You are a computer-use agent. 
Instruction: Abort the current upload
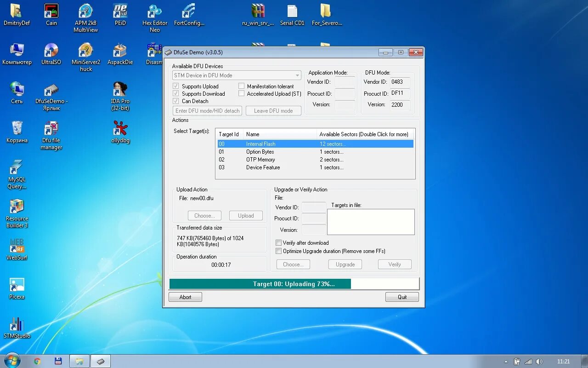click(x=185, y=297)
